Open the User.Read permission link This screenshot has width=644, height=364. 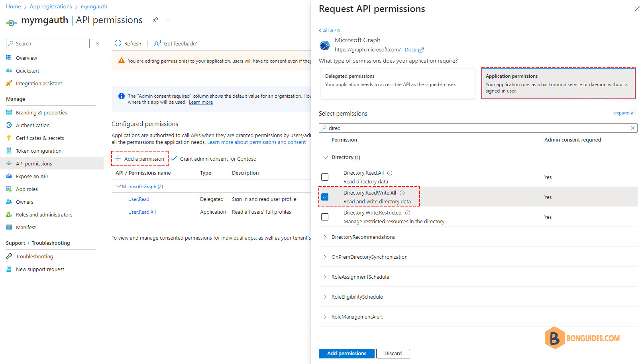pyautogui.click(x=139, y=199)
